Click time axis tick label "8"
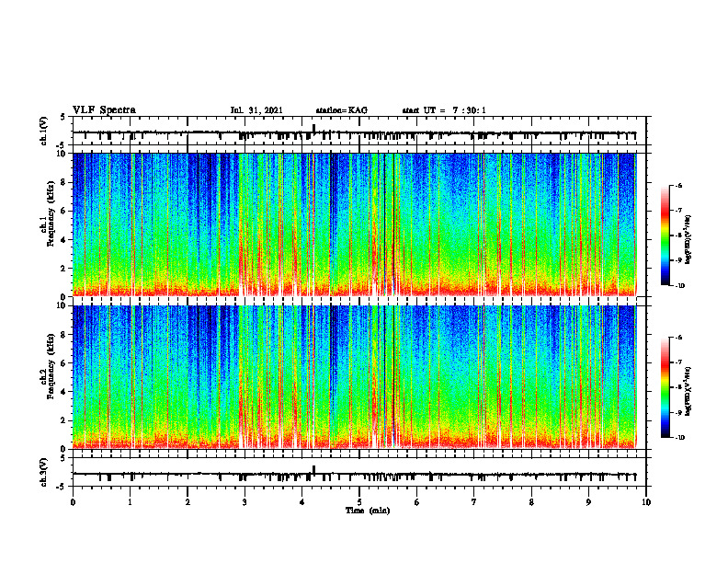Viewport: 728px width, 563px height. tap(531, 502)
